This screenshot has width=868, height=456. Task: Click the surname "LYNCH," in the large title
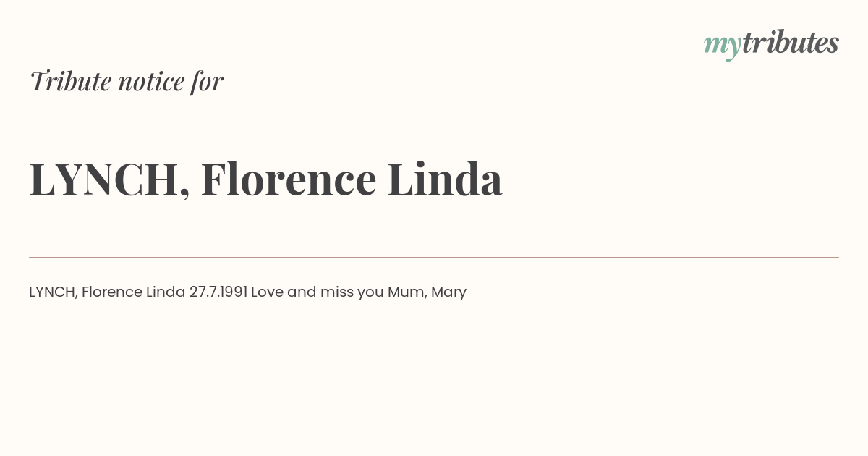[x=109, y=180]
